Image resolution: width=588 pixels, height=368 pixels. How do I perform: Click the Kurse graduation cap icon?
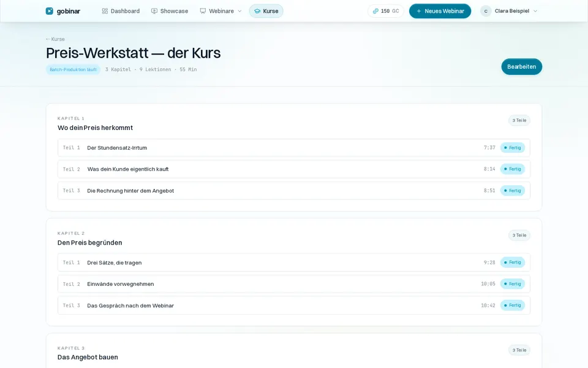tap(257, 11)
